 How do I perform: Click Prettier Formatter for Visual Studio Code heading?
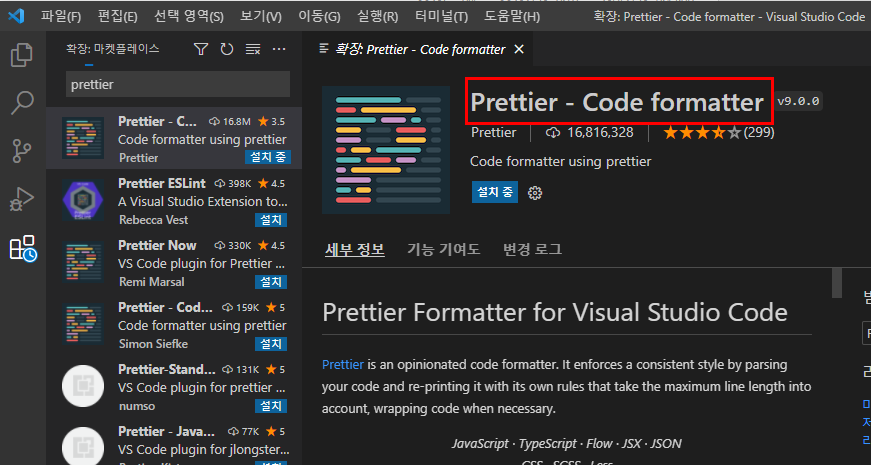click(554, 313)
